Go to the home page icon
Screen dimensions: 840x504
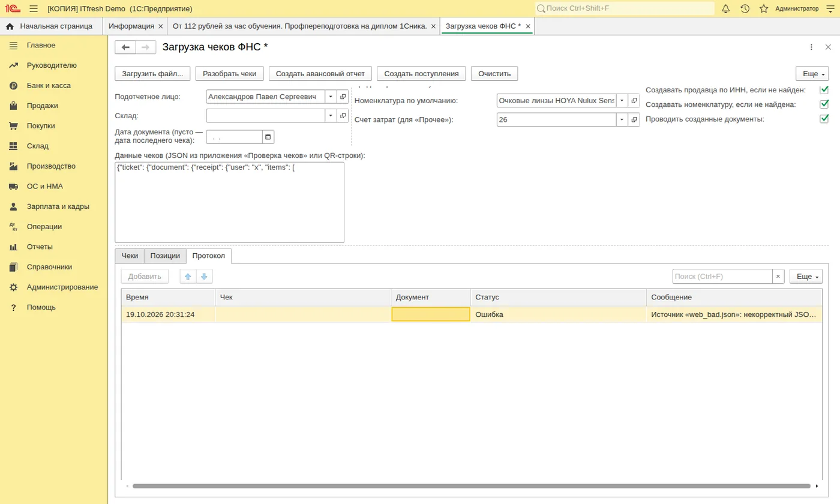tap(10, 26)
